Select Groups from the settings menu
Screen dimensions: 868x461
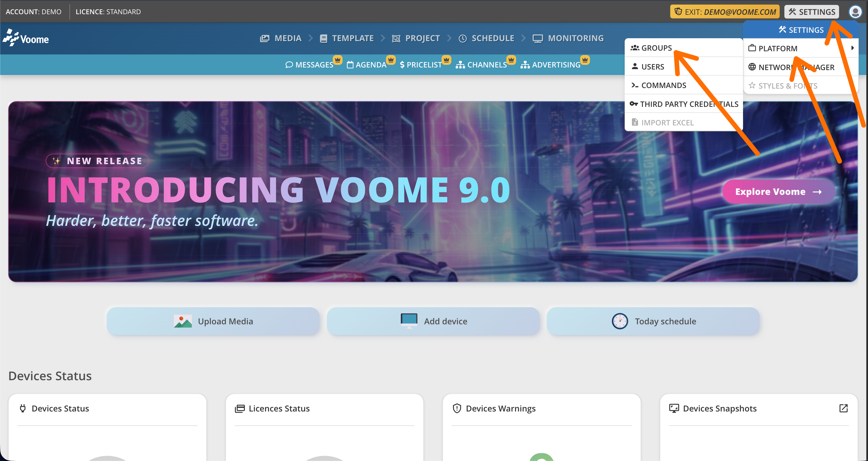coord(684,48)
